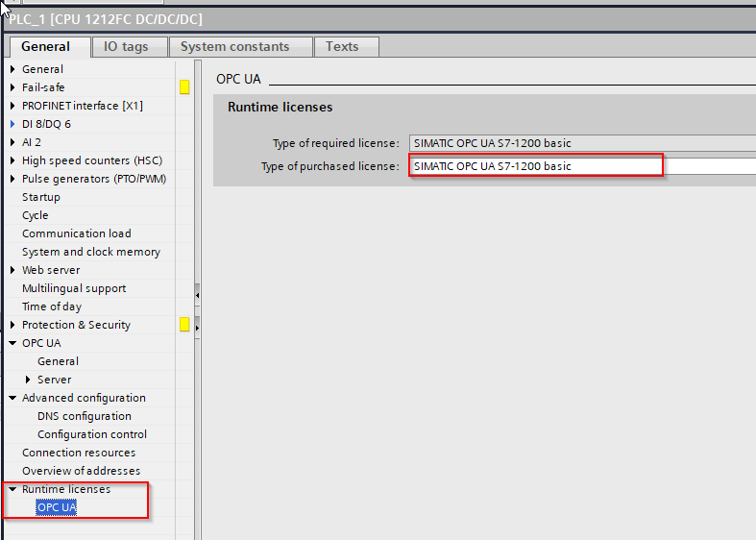Select Advanced configuration entry
The image size is (756, 540).
click(84, 398)
